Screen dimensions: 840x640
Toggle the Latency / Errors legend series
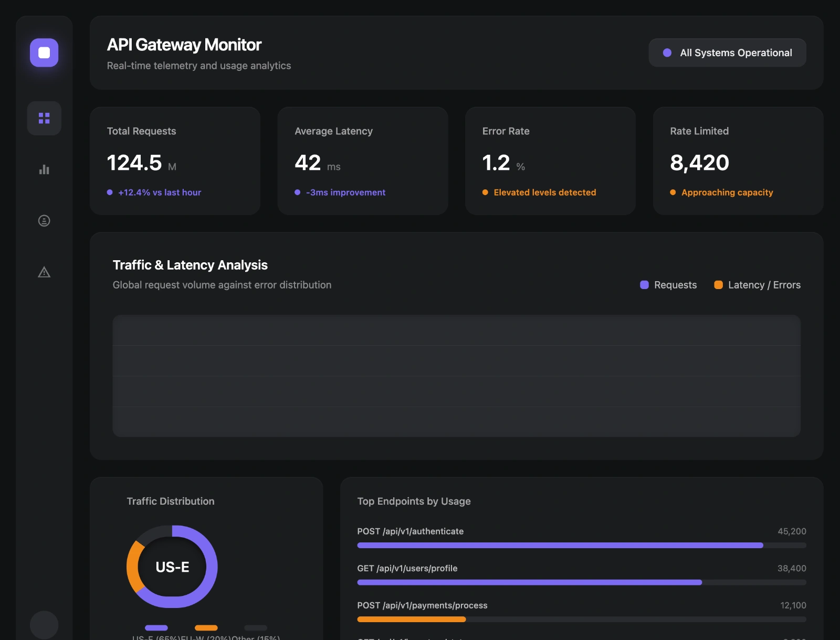click(x=757, y=285)
